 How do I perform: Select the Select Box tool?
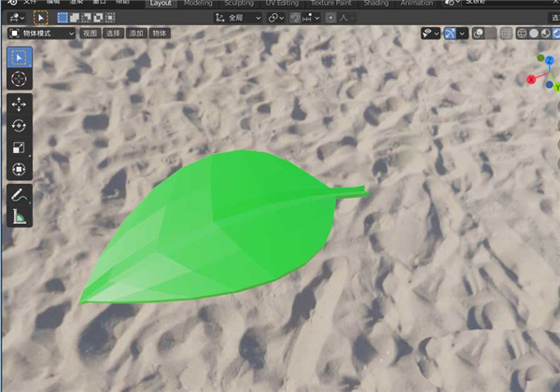[x=20, y=58]
